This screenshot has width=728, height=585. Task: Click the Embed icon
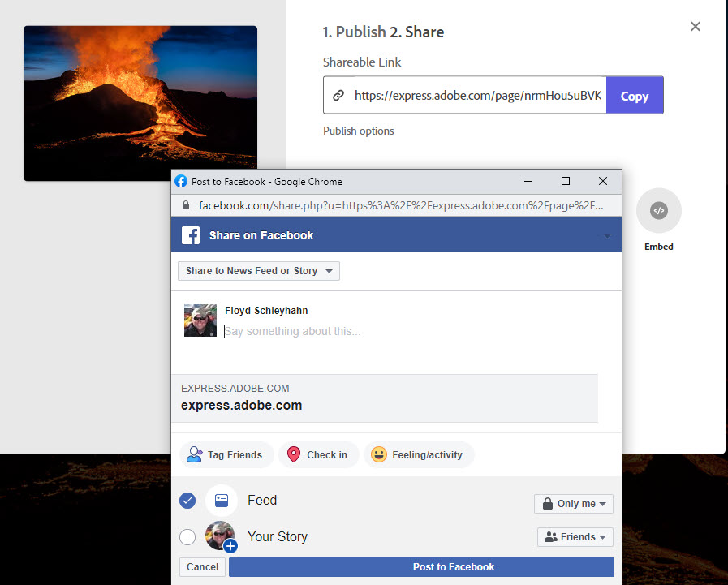tap(658, 210)
